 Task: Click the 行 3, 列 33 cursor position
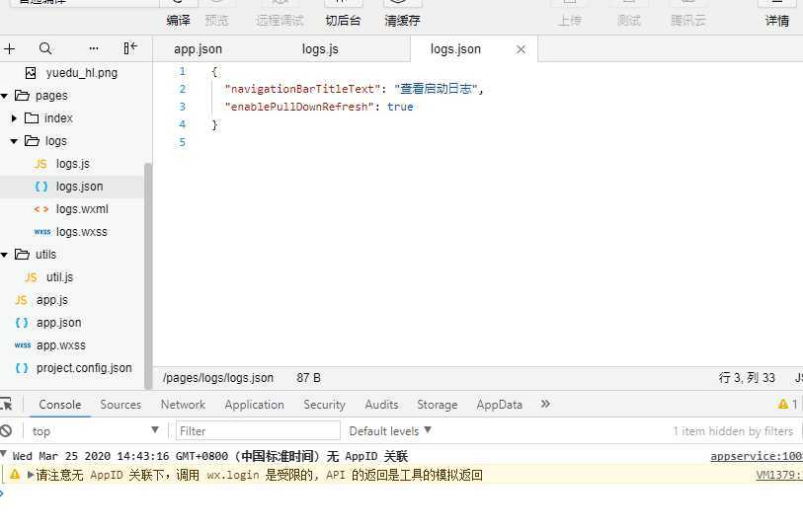point(747,378)
